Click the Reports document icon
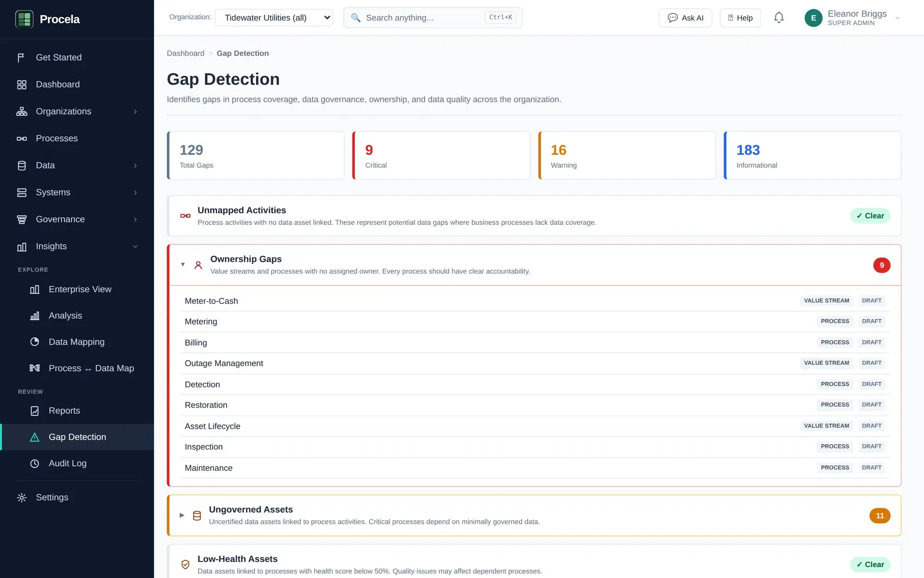The image size is (924, 578). [35, 411]
